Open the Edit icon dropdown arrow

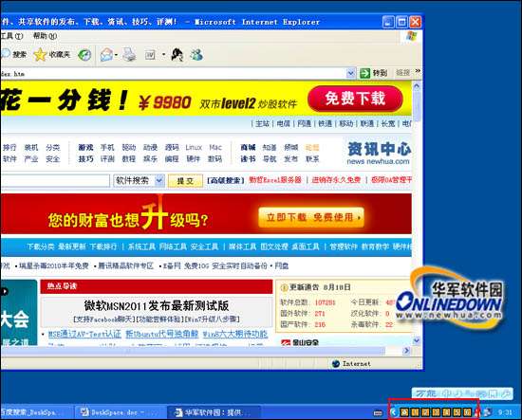[x=163, y=55]
